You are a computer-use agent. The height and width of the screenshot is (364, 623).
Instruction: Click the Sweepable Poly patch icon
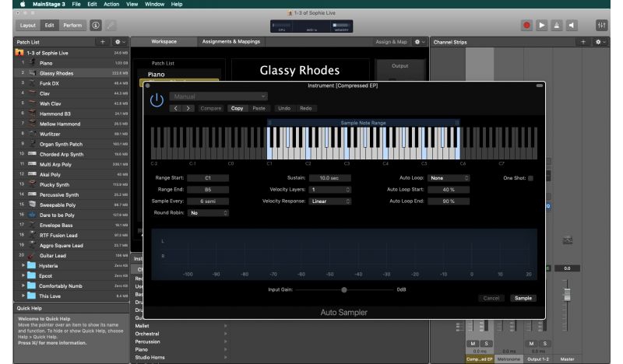click(x=32, y=205)
